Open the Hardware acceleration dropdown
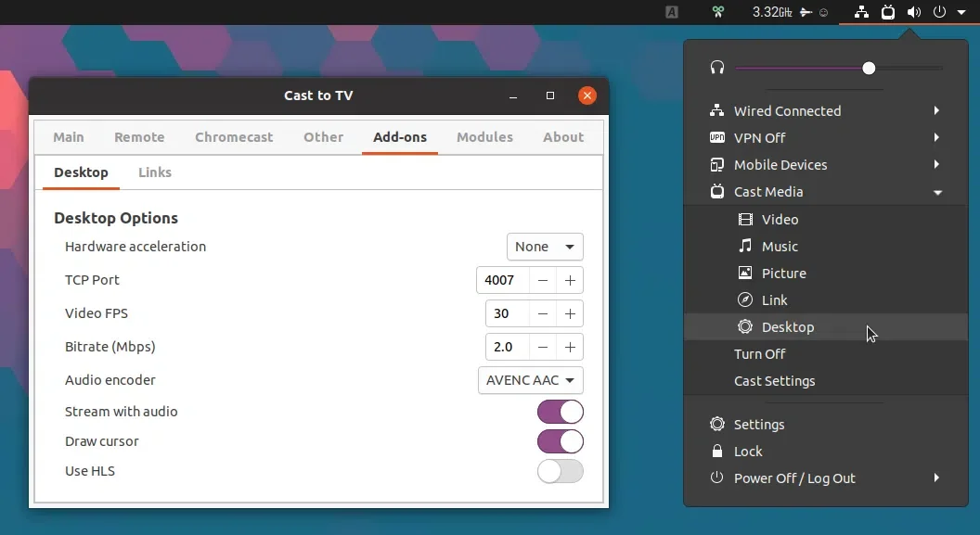980x535 pixels. tap(545, 247)
